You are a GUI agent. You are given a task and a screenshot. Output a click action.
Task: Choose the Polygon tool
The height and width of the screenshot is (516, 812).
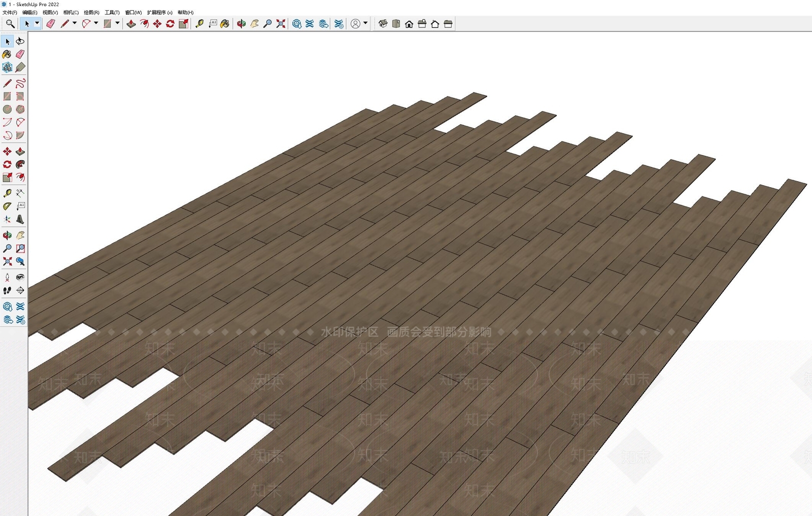click(20, 110)
